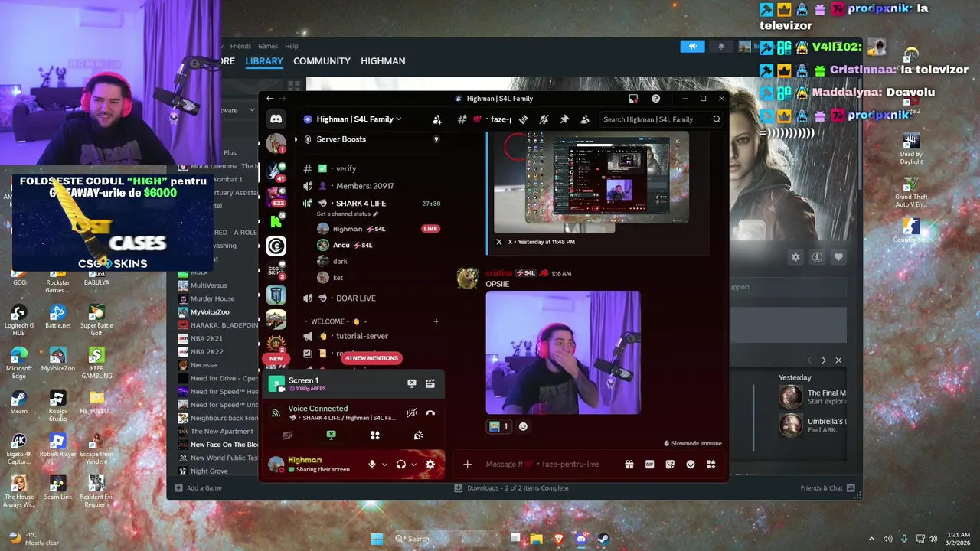Open Discord inbox icon in title bar
980x551 pixels.
pos(633,99)
